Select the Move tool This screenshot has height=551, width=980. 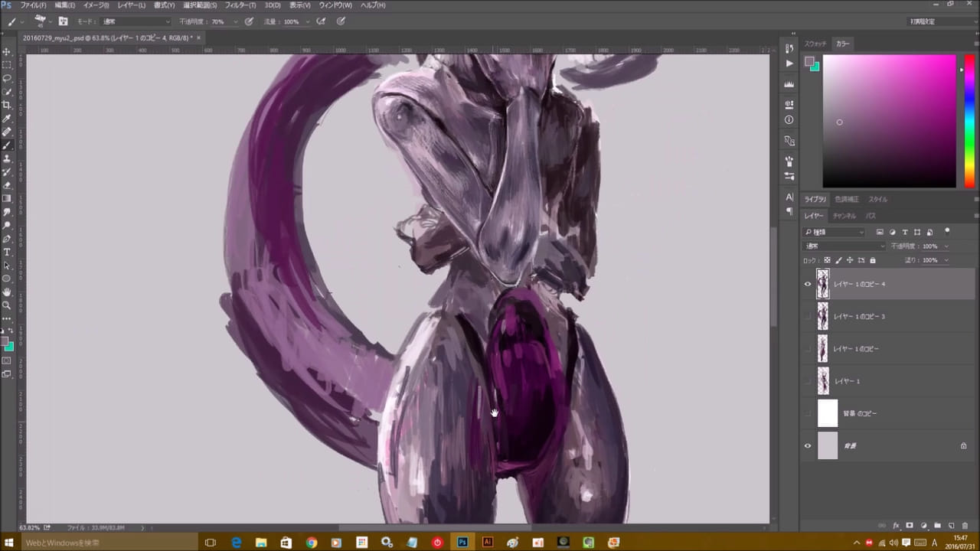point(7,51)
